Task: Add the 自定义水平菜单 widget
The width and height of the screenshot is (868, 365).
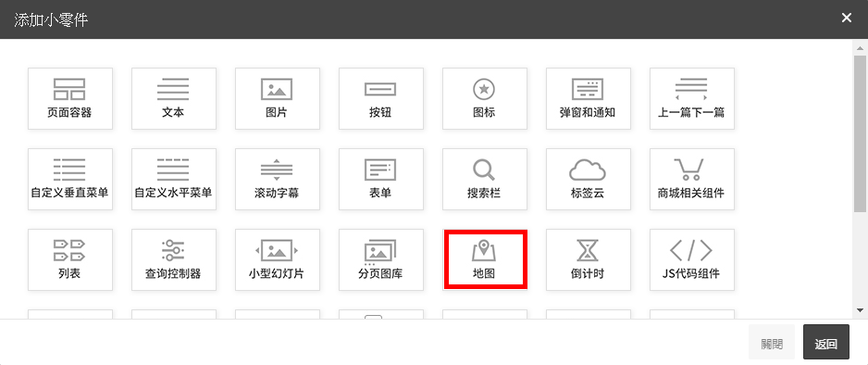Action: pos(174,179)
